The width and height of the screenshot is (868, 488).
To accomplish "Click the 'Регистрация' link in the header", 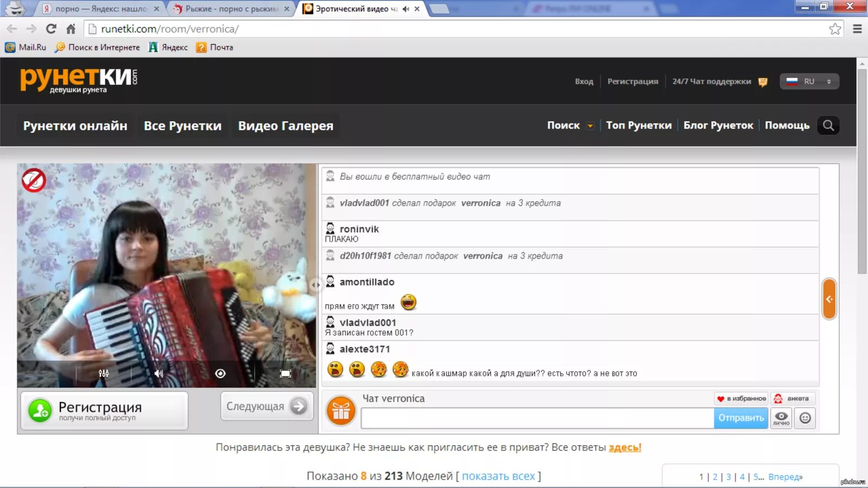I will pos(633,81).
